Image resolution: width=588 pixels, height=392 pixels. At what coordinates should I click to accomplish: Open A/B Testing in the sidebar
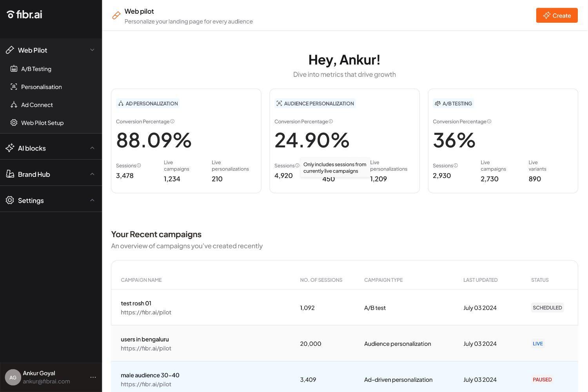coord(36,69)
